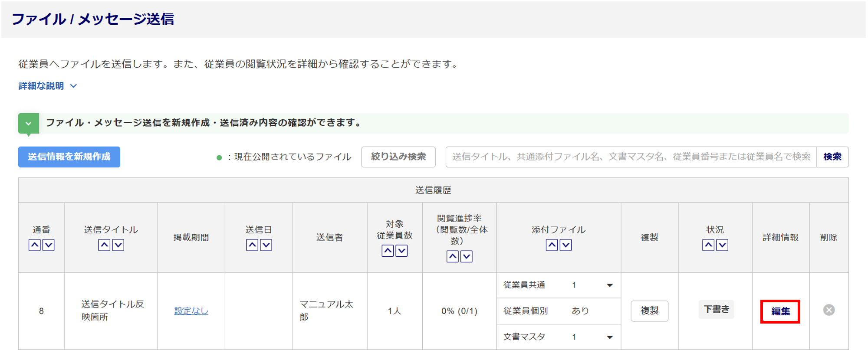Open the 文書マスタ attachment dropdown
The height and width of the screenshot is (350, 868).
click(x=609, y=337)
